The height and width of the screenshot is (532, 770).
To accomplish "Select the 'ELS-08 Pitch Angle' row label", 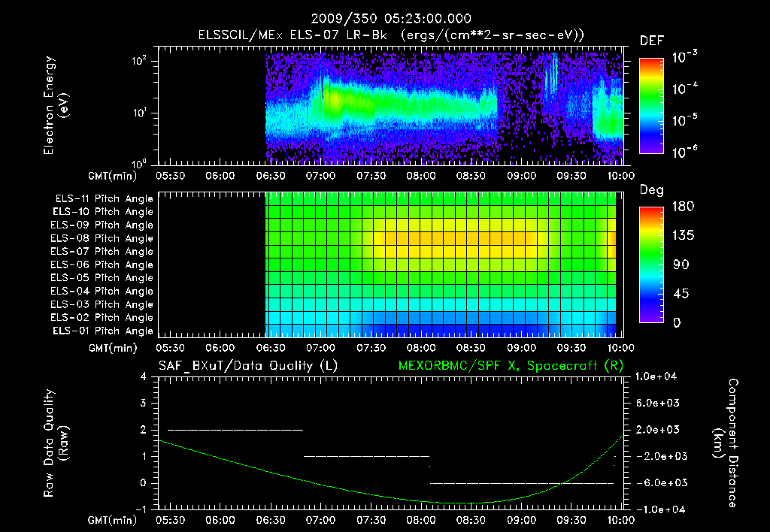I will [102, 238].
